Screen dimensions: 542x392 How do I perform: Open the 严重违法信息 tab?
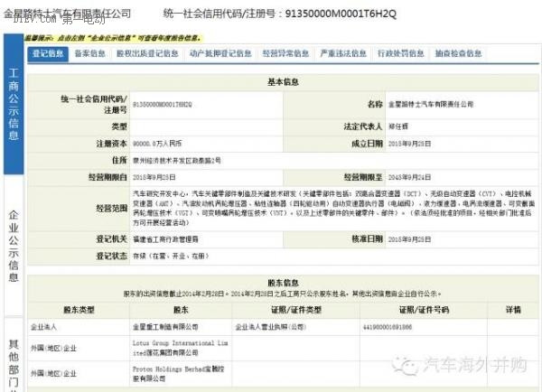click(343, 53)
